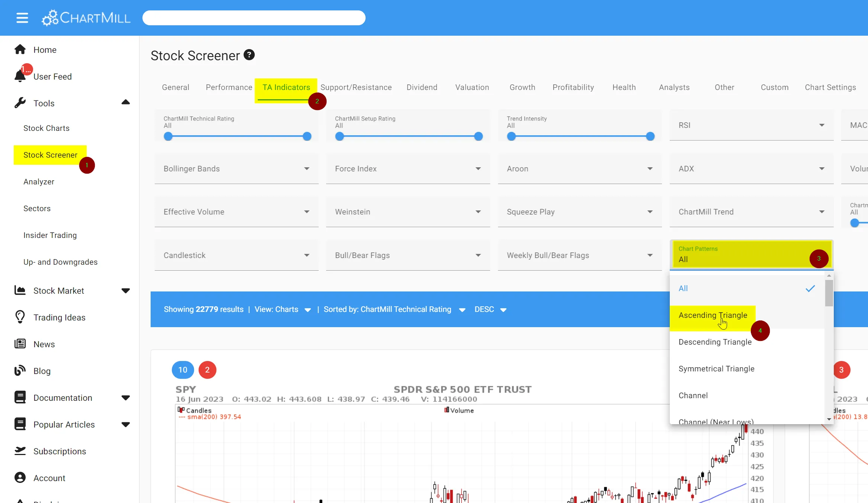Open the RSI dropdown
The image size is (868, 503).
click(x=752, y=125)
